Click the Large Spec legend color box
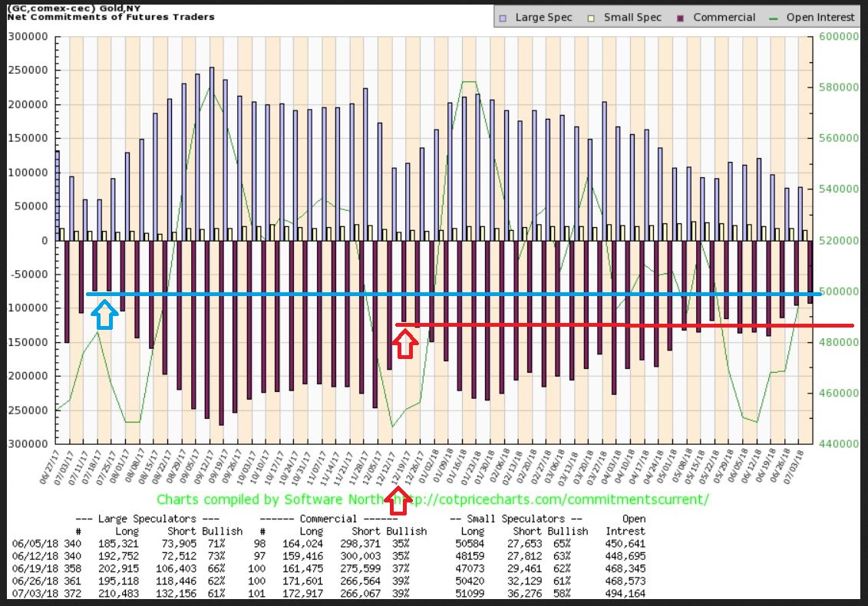Viewport: 868px width, 606px height. 503,18
